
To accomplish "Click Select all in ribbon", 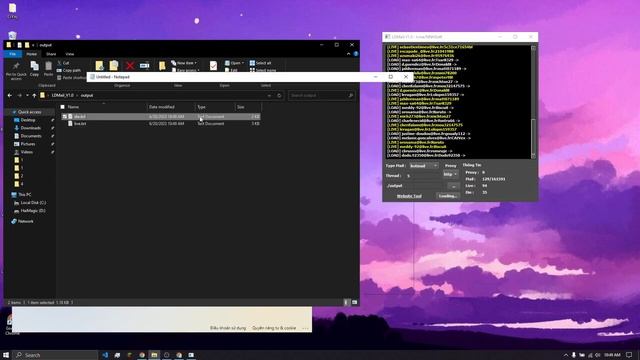I will coord(260,63).
